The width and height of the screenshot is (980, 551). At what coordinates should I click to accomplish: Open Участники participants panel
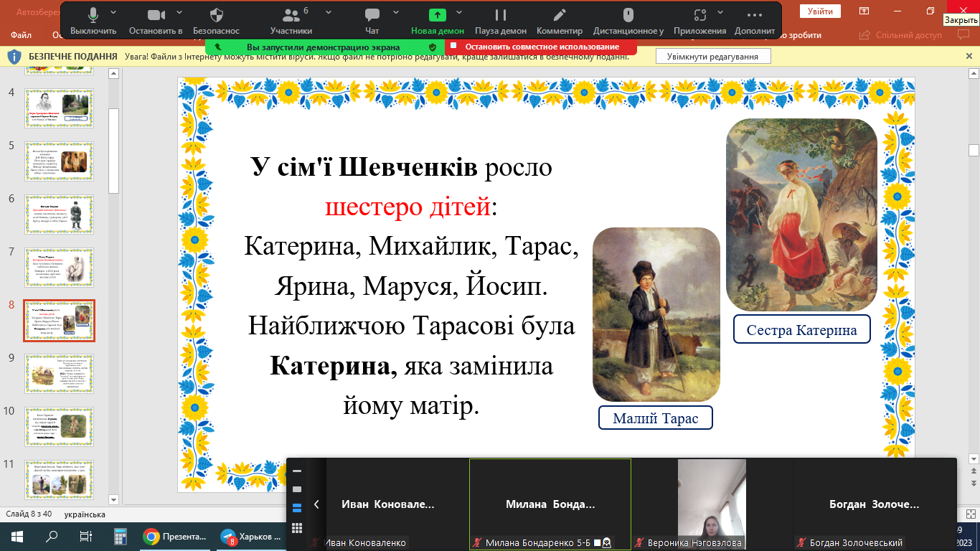tap(291, 20)
